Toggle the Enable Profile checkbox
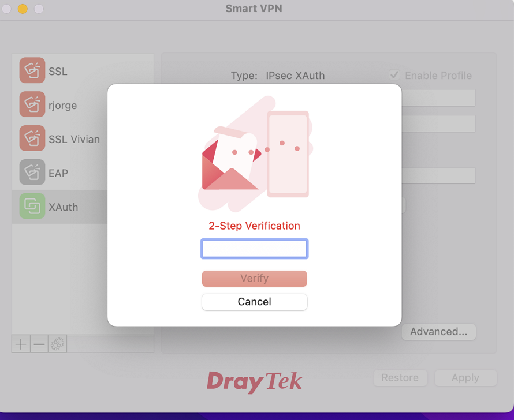 pos(394,75)
